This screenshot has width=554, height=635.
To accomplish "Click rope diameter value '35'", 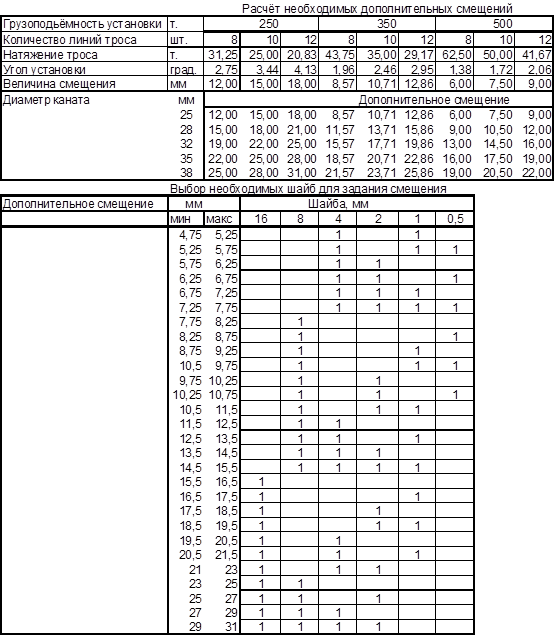I will tap(186, 158).
